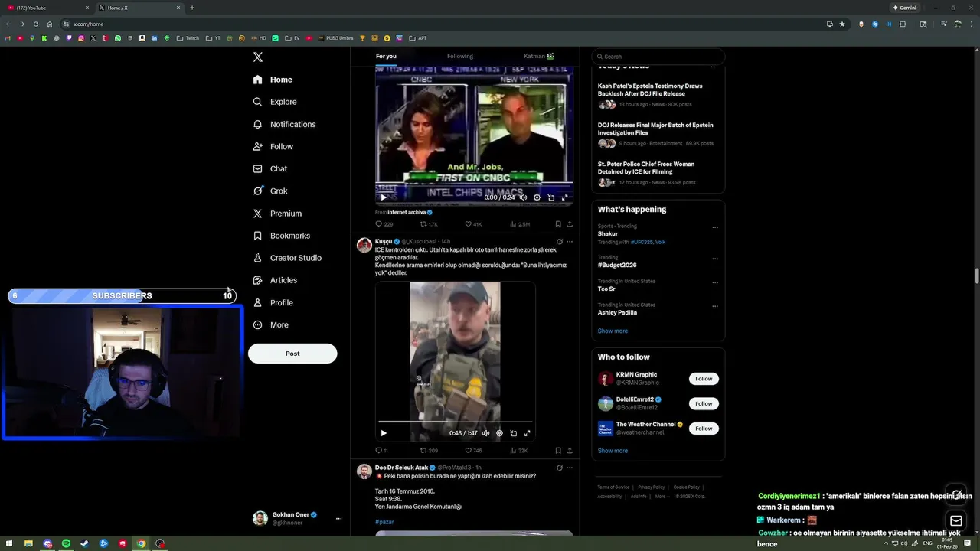Make the CNBC video fullscreen
980x551 pixels.
(x=565, y=197)
